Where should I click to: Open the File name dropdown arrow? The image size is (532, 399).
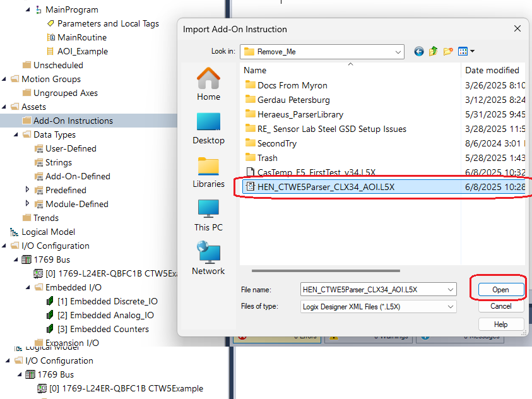click(450, 290)
